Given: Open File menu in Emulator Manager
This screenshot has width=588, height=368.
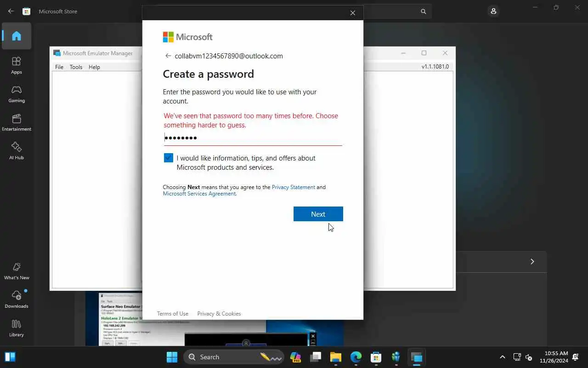Looking at the screenshot, I should [59, 67].
